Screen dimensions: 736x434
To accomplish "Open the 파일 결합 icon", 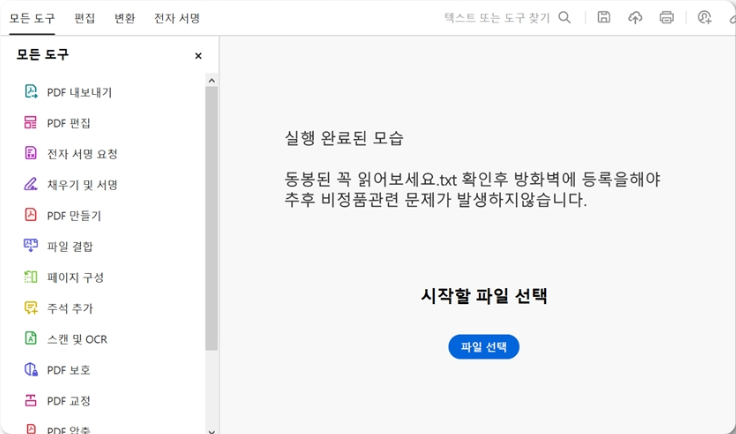I will [x=30, y=246].
